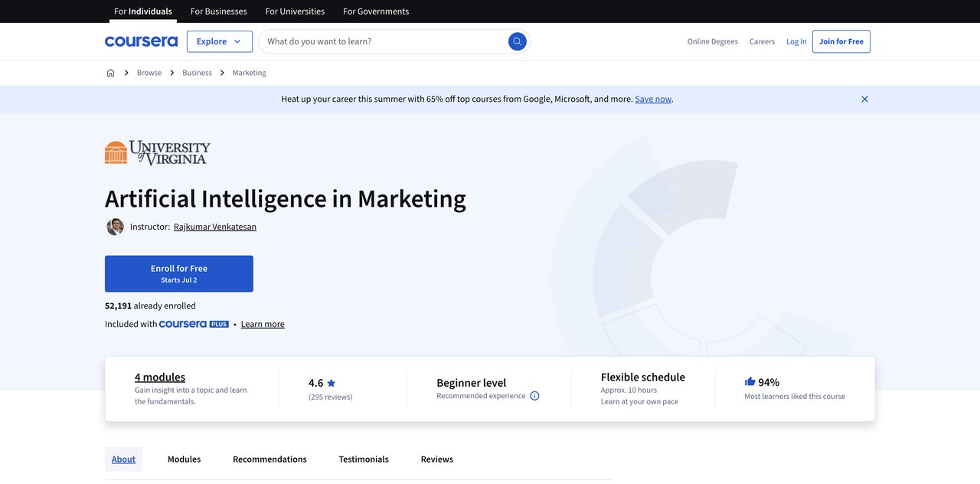Click the 'Beginner level' heading
Viewport: 980px width, 484px height.
(x=472, y=383)
